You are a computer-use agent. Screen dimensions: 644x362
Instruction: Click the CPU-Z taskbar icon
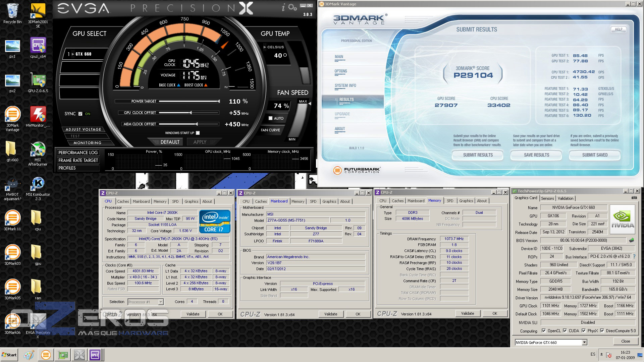[x=95, y=355]
